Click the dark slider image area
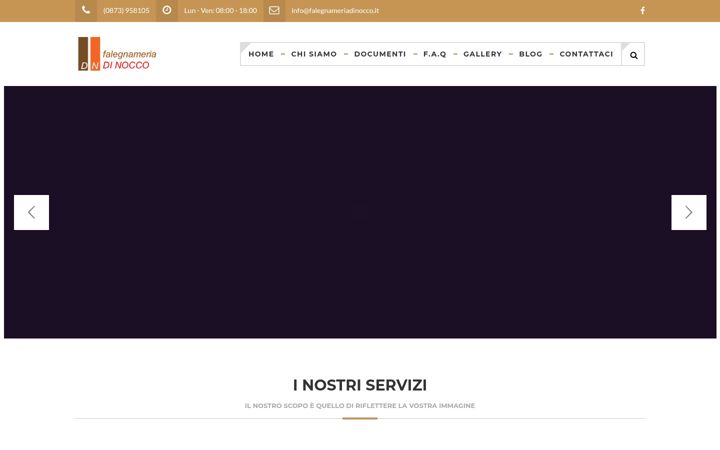The image size is (720, 450). tap(360, 212)
